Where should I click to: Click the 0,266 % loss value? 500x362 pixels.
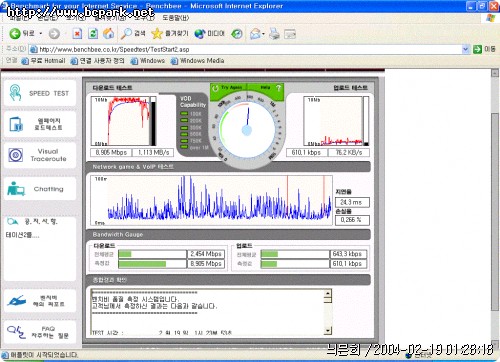pyautogui.click(x=352, y=220)
